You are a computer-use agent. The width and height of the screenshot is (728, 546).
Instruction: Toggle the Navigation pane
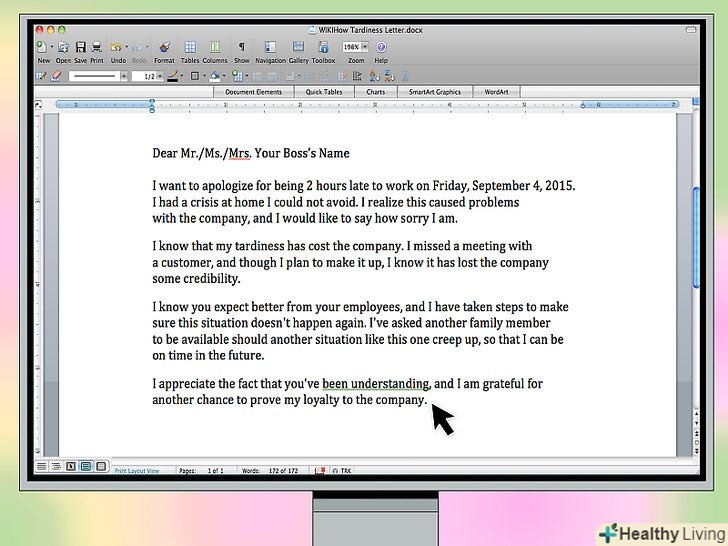pyautogui.click(x=270, y=47)
